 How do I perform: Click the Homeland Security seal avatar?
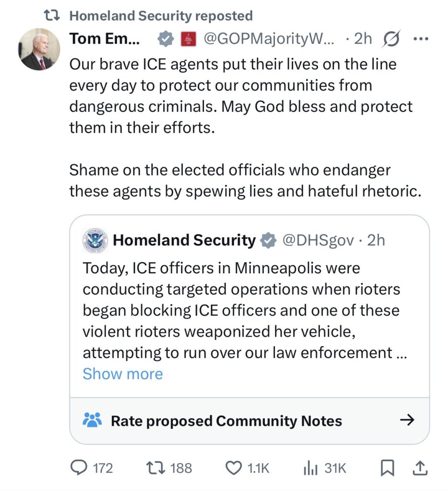[95, 240]
